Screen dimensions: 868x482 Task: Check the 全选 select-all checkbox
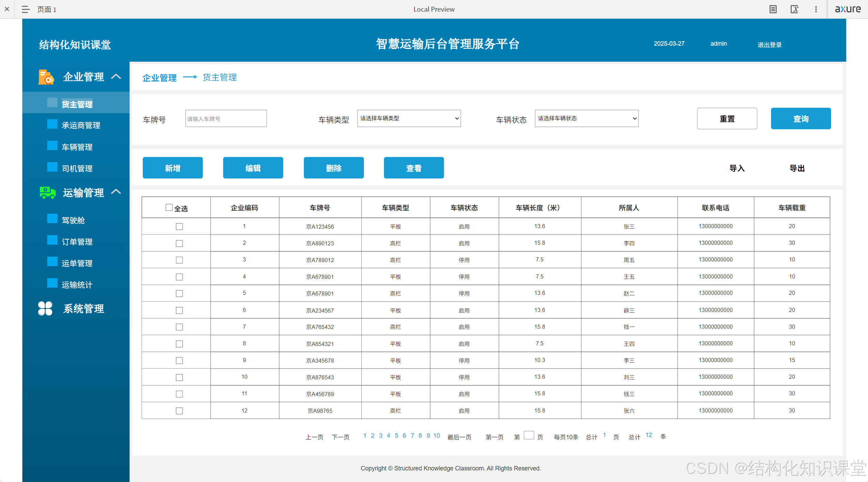pyautogui.click(x=169, y=207)
